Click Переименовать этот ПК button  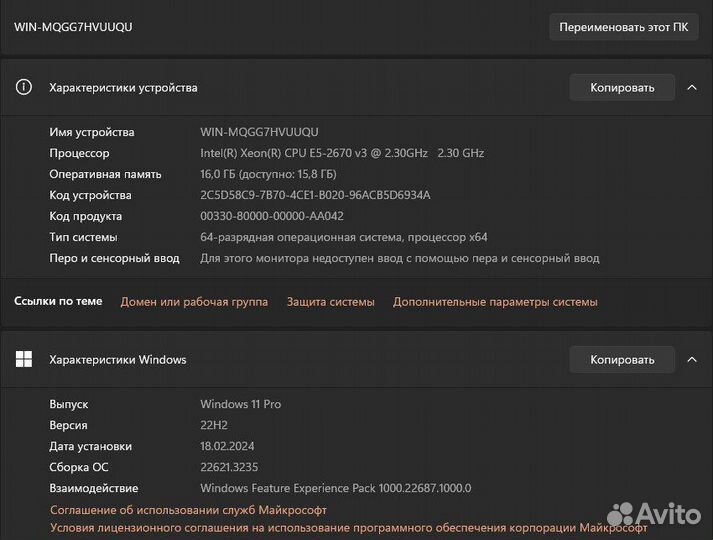(x=623, y=27)
